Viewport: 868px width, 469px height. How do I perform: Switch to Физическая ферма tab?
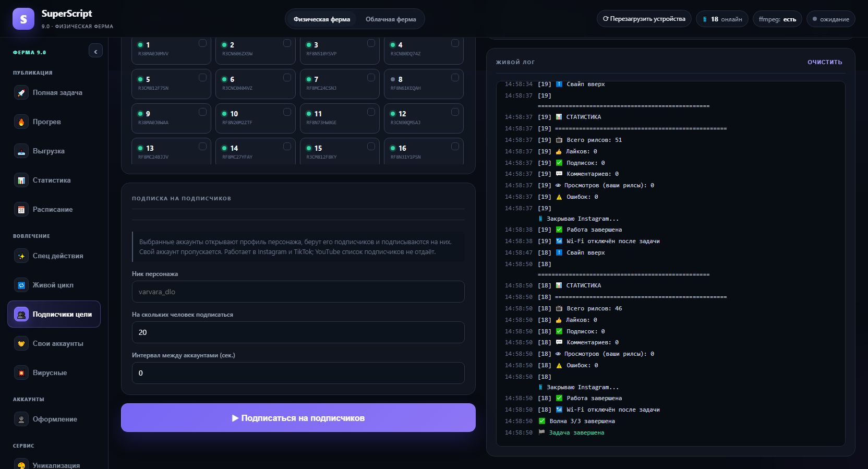pyautogui.click(x=322, y=19)
